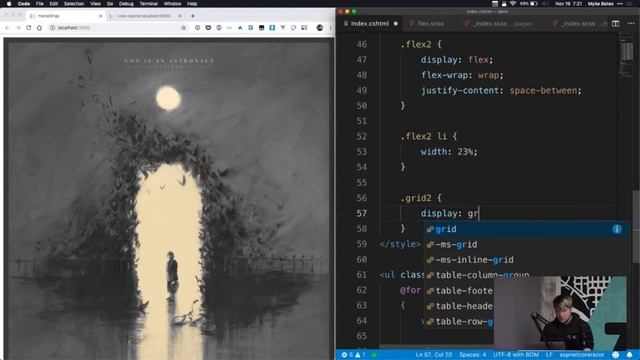Click 'LF' end-of-line selector
This screenshot has width=640, height=360.
(549, 355)
